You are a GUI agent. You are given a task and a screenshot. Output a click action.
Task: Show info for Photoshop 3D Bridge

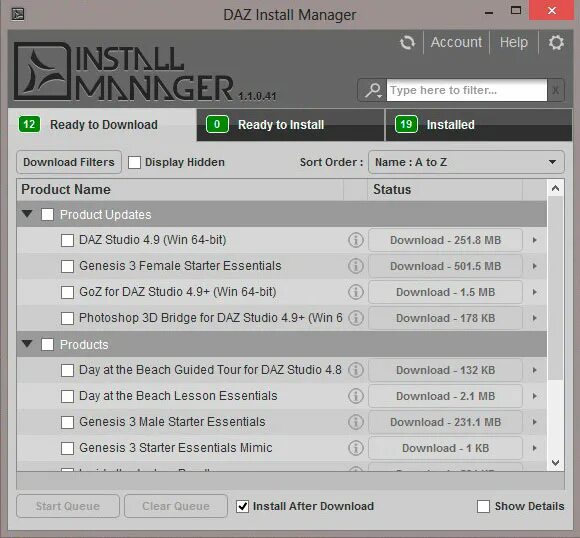tap(355, 318)
